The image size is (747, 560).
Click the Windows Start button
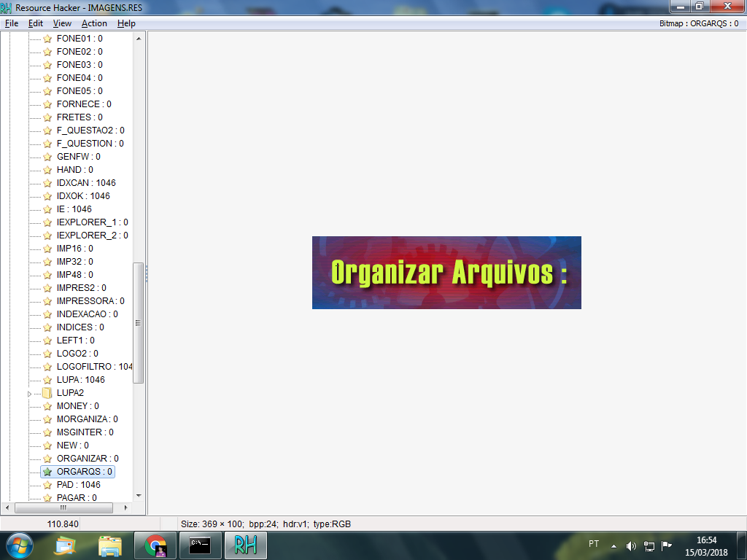point(20,545)
